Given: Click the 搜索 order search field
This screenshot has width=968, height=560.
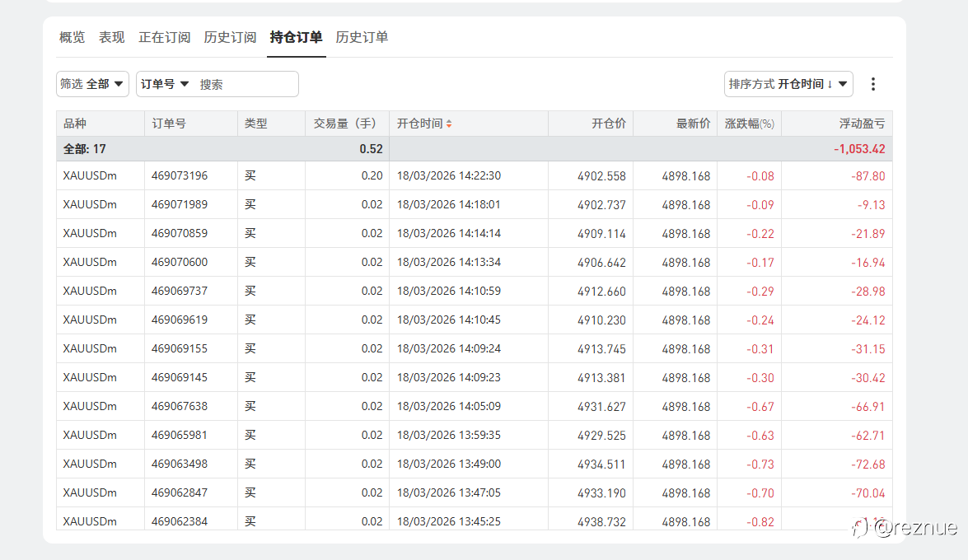Looking at the screenshot, I should pyautogui.click(x=245, y=84).
